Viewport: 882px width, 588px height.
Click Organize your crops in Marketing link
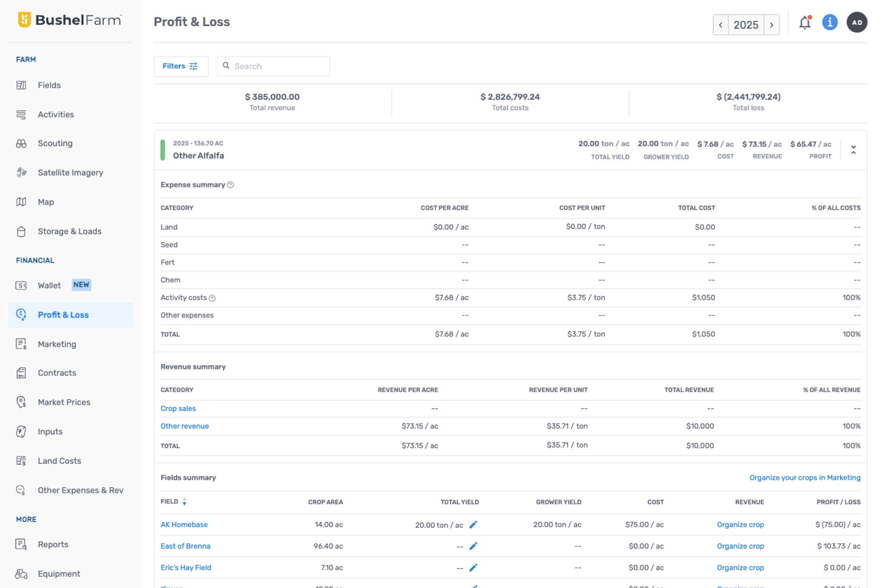pos(805,477)
